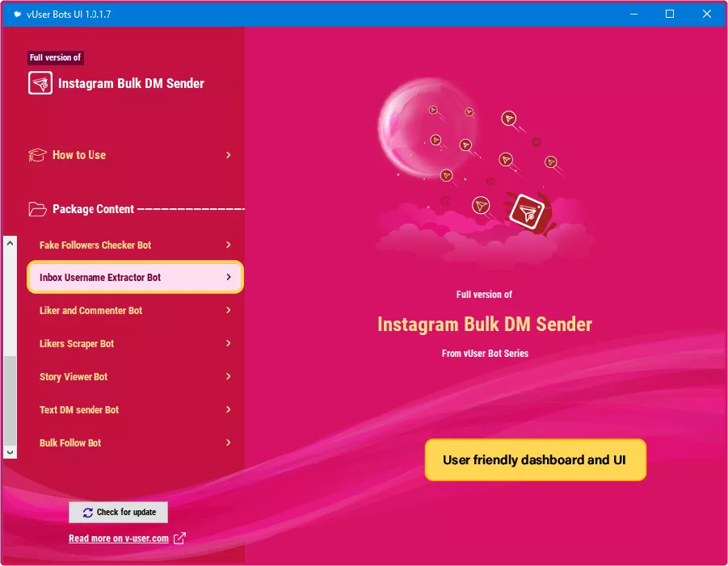
Task: Click the From vUser Bot Series text
Action: tap(485, 354)
